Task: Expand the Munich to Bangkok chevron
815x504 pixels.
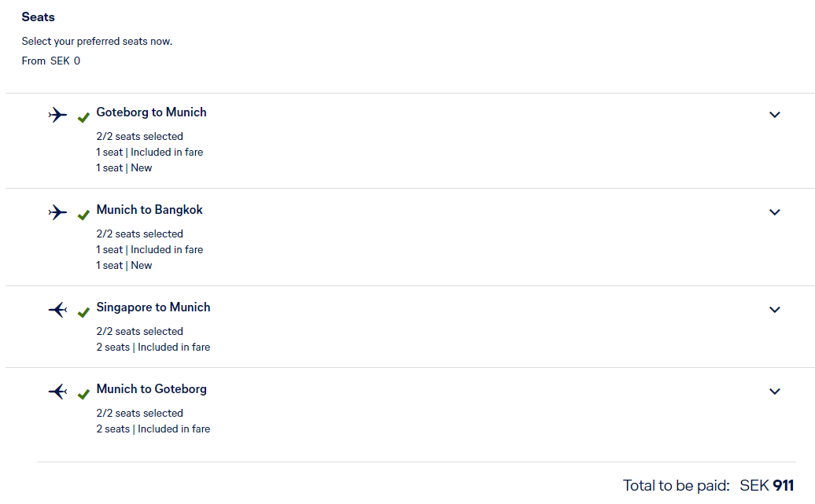Action: (x=775, y=212)
